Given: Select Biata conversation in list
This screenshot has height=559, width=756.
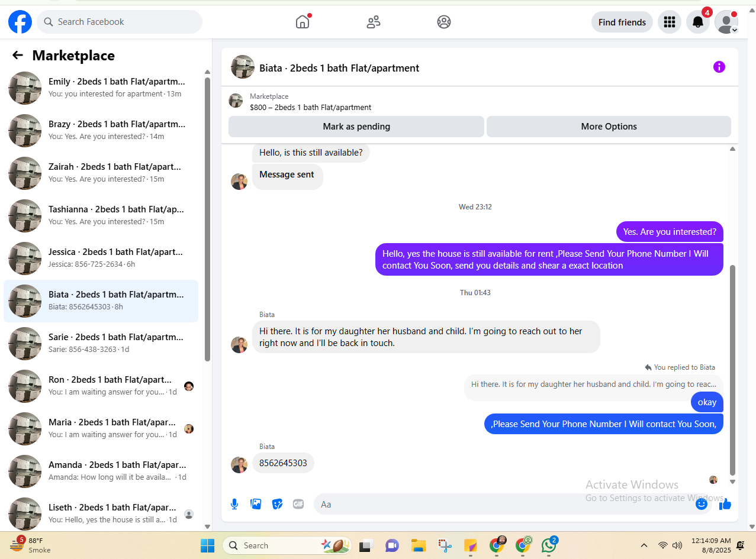Looking at the screenshot, I should (x=101, y=301).
